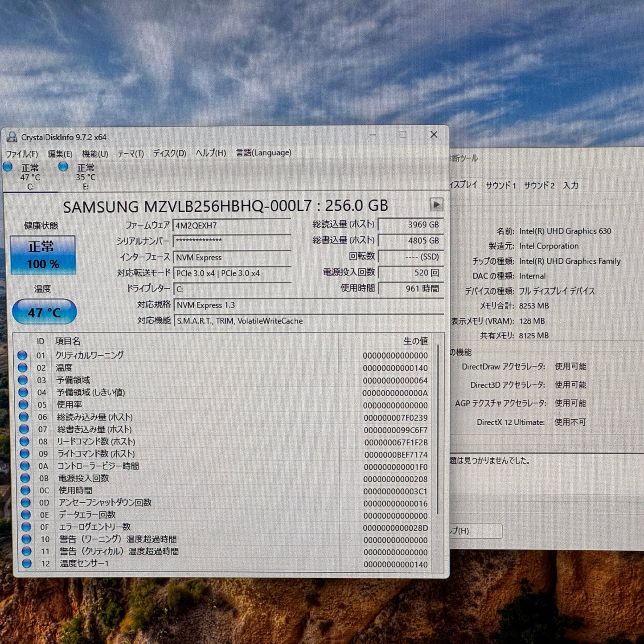Click the power on count 520 回
This screenshot has width=644, height=644.
(x=410, y=272)
